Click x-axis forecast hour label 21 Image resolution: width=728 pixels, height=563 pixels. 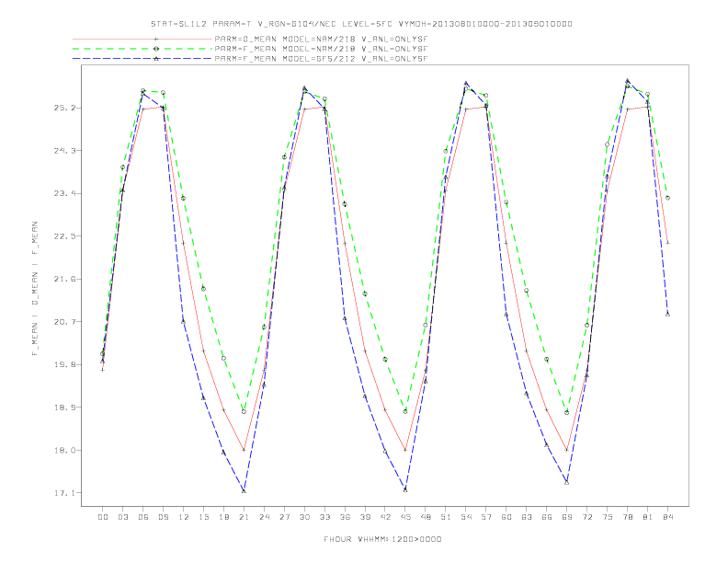pos(244,517)
